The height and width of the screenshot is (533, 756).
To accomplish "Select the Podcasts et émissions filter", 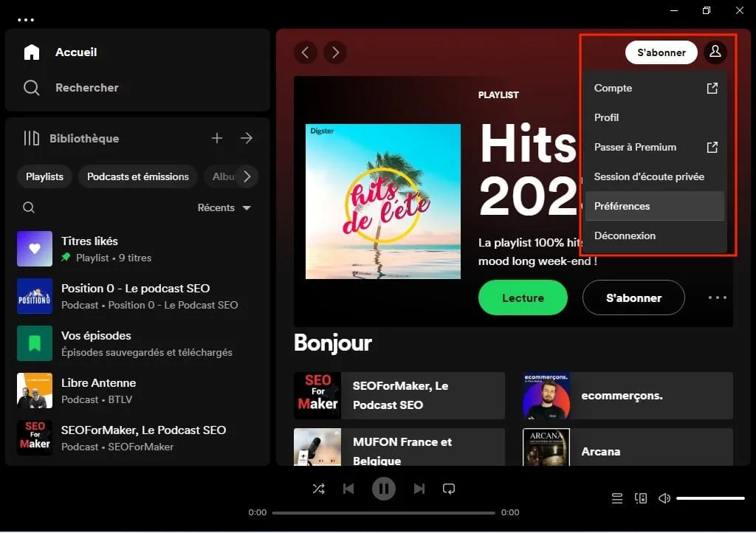I will click(137, 176).
